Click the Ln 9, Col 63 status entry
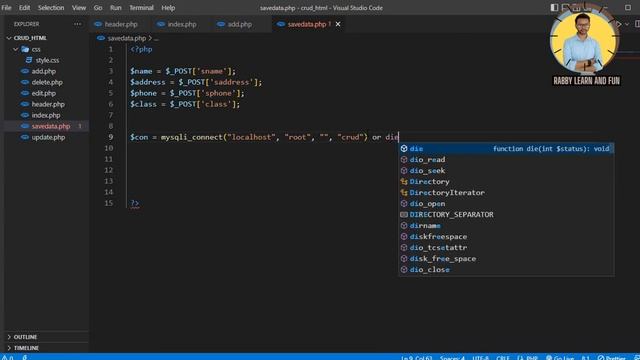This screenshot has width=640, height=360. tap(416, 358)
